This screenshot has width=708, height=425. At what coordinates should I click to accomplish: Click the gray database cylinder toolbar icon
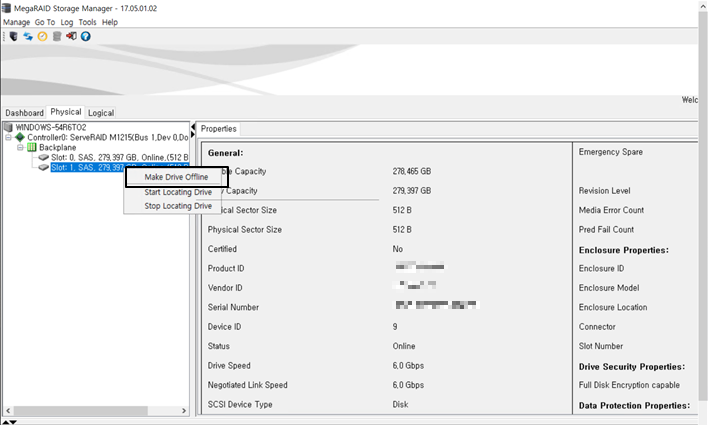click(x=57, y=36)
